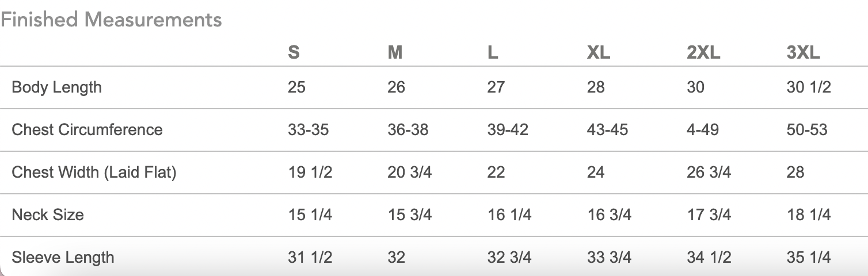Screen dimensions: 868x276
Task: Click the 4-49 chest circumference value
Action: pyautogui.click(x=703, y=129)
